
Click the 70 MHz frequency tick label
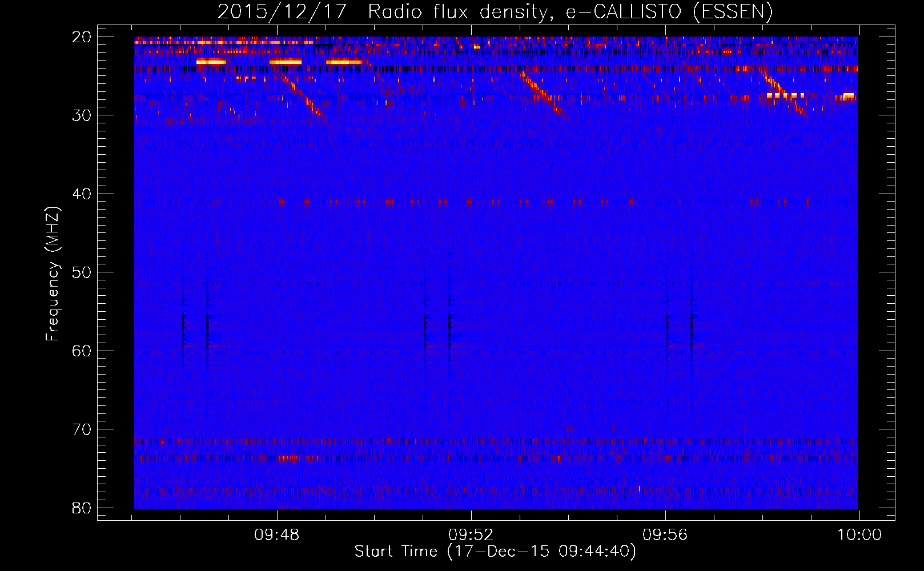82,429
